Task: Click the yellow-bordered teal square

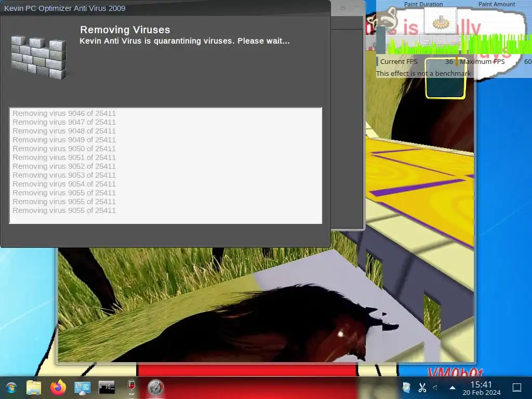Action: (445, 78)
